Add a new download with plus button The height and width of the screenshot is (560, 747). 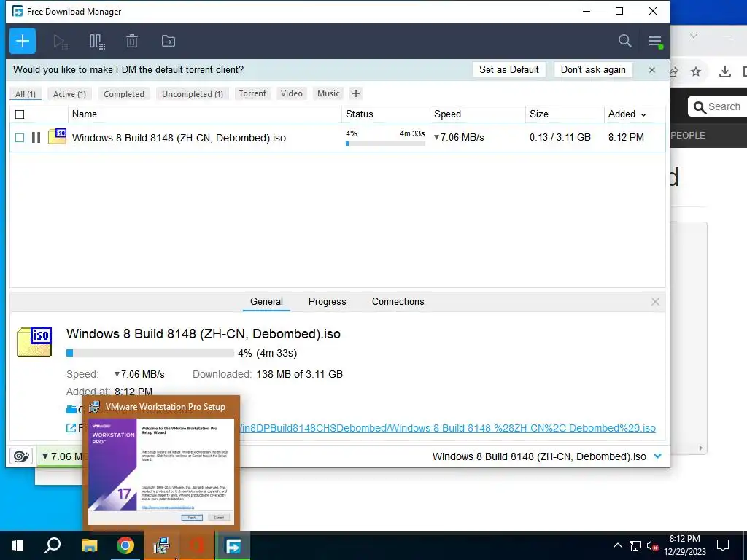tap(23, 41)
